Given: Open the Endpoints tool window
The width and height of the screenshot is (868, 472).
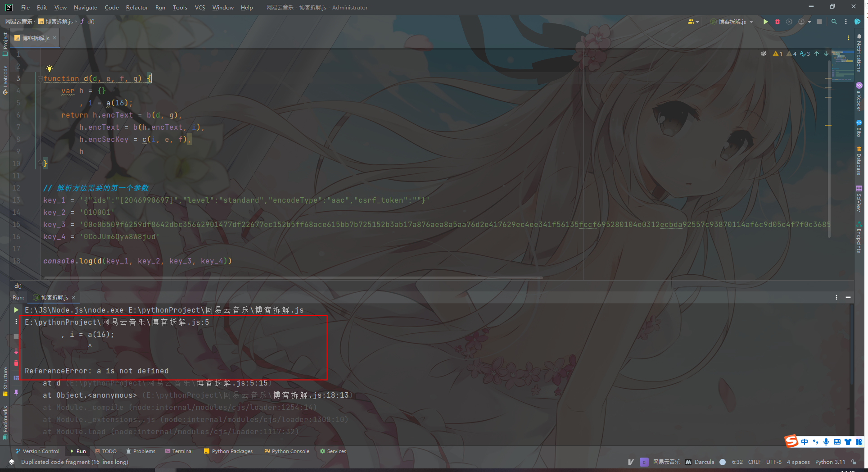Looking at the screenshot, I should coord(859,237).
